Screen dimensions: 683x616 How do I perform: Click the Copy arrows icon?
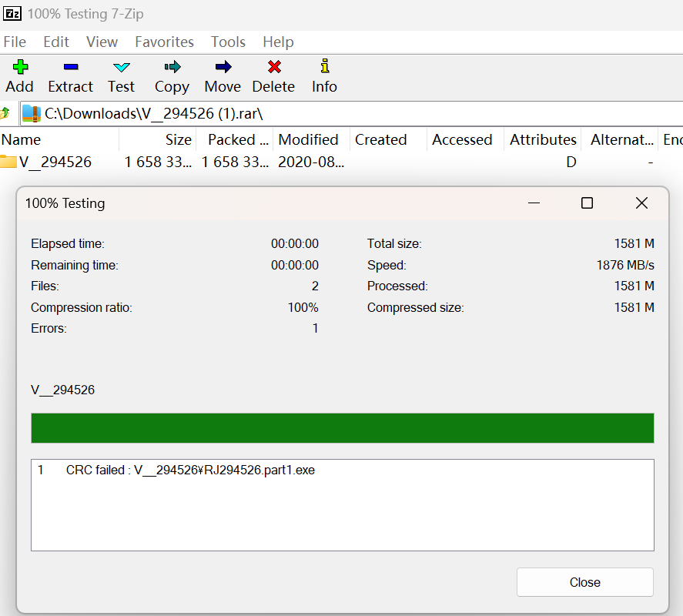pyautogui.click(x=172, y=67)
